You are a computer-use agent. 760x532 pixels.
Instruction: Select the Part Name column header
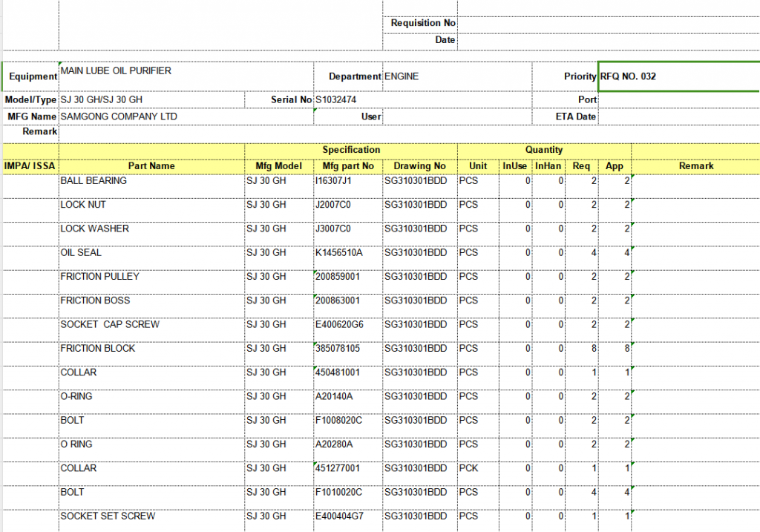(x=151, y=166)
